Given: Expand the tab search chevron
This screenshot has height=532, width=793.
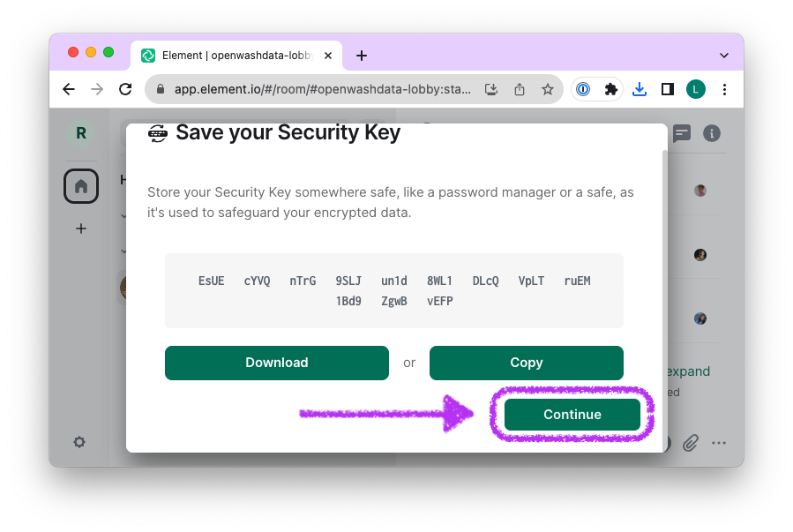Looking at the screenshot, I should 724,55.
